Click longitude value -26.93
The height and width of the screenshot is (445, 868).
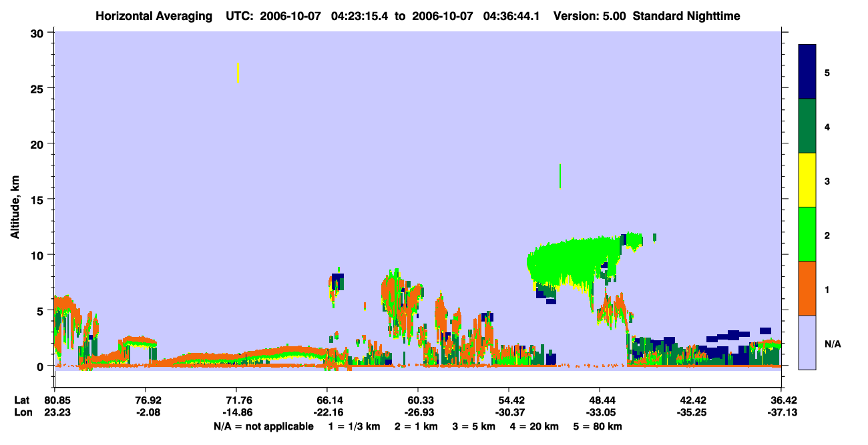point(418,413)
